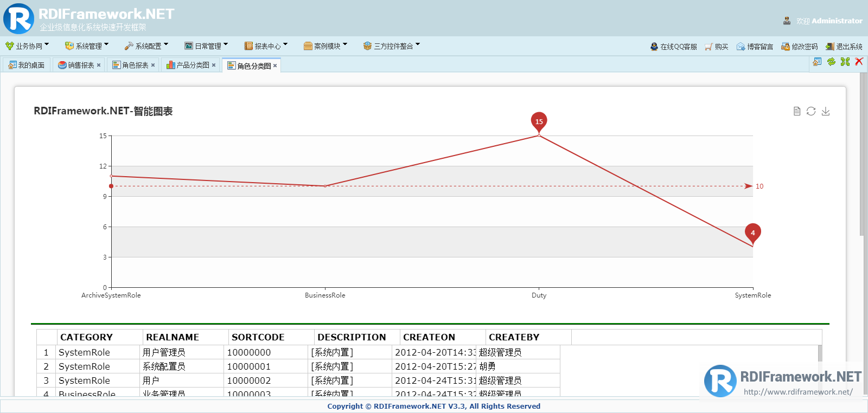Click the DESCRIPTION column header
Viewport: 868px width, 413px height.
[357, 337]
